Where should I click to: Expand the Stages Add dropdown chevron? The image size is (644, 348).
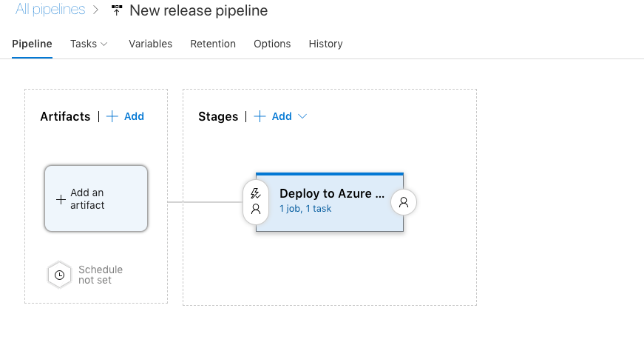(x=302, y=116)
